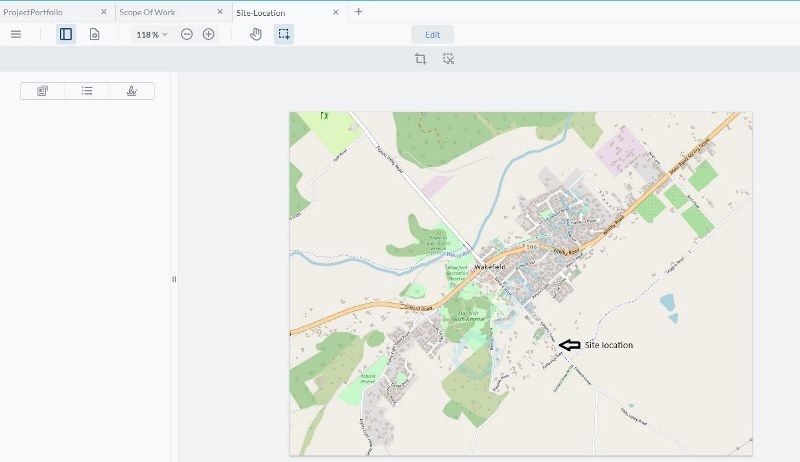Add a new tab

pos(359,12)
